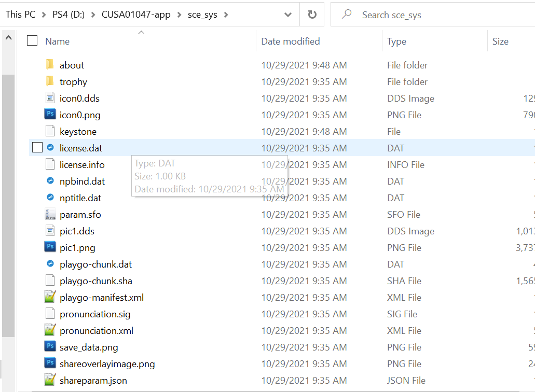This screenshot has height=392, width=535.
Task: Expand the chevron after CUSA01047-app
Action: pyautogui.click(x=179, y=15)
